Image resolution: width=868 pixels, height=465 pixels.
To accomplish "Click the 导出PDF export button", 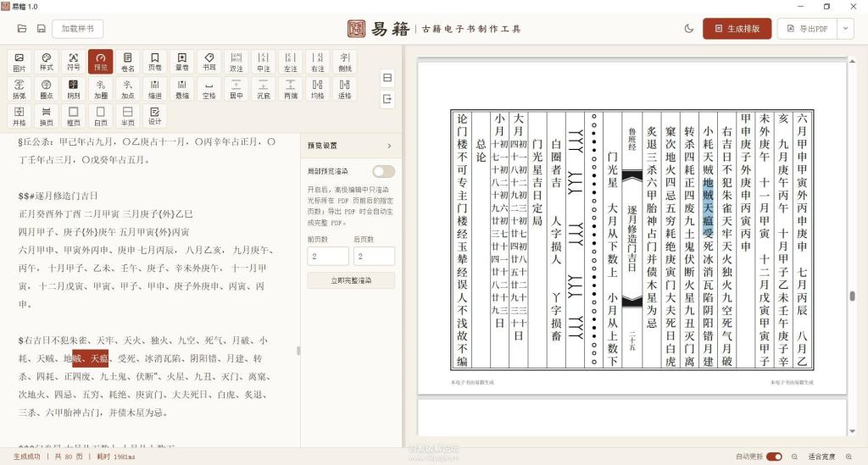I will coord(808,29).
